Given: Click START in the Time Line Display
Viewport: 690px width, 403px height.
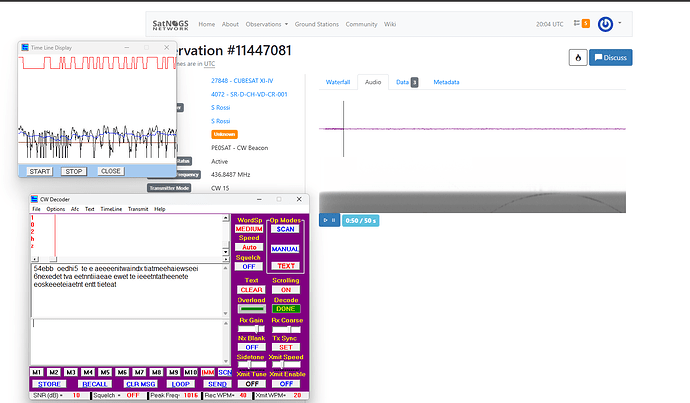Looking at the screenshot, I should click(x=40, y=171).
